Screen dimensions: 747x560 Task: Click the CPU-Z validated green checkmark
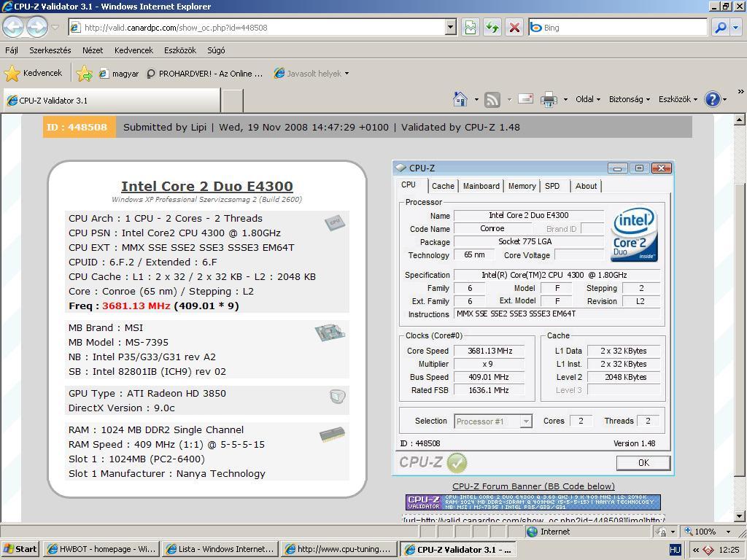coord(457,462)
